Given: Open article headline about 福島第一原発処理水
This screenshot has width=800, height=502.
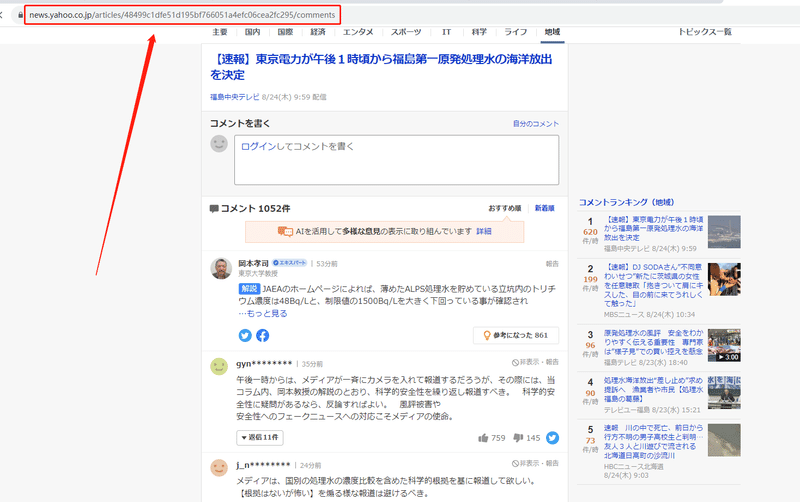Looking at the screenshot, I should coord(381,67).
